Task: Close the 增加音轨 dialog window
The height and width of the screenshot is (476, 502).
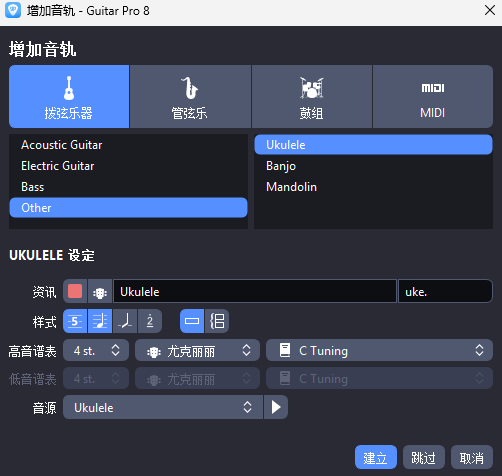Action: coord(490,10)
